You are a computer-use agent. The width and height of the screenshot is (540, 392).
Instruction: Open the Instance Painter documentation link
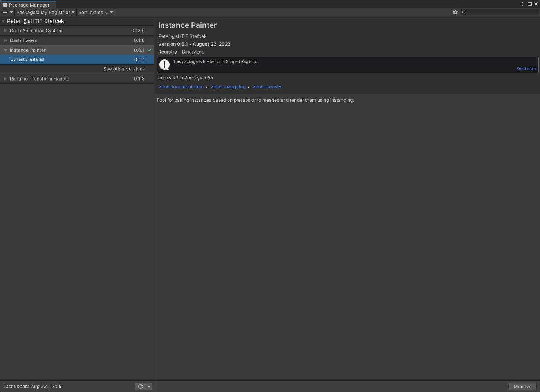coord(181,86)
